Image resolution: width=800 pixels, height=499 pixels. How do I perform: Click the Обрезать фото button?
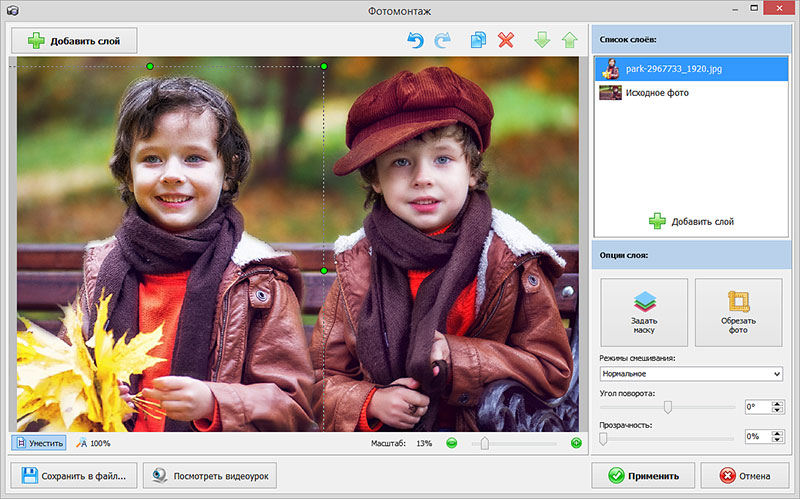[738, 312]
